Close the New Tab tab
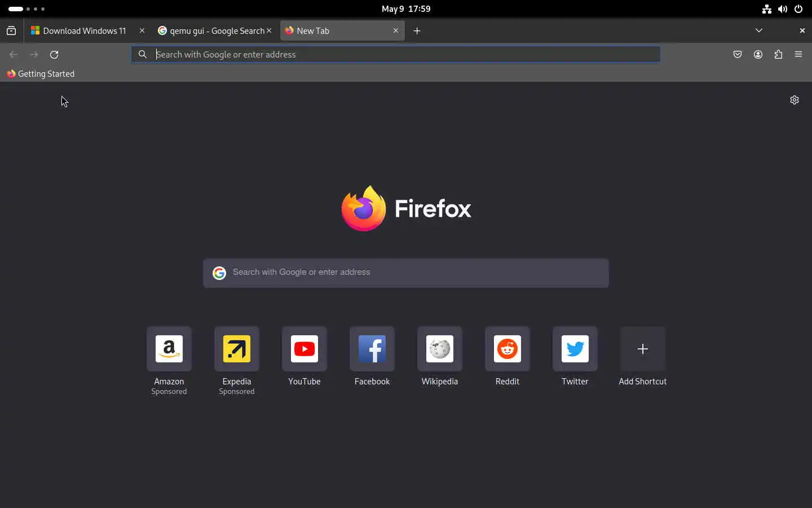812x508 pixels. pyautogui.click(x=396, y=30)
